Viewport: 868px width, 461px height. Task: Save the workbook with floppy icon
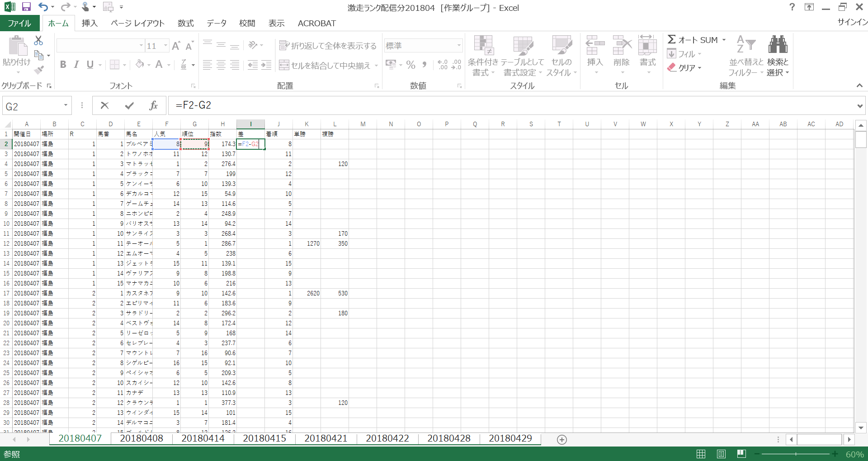(26, 7)
